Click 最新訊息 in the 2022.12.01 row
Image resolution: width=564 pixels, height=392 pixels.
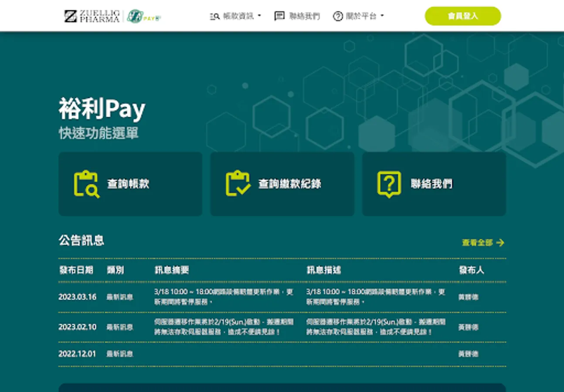(120, 354)
